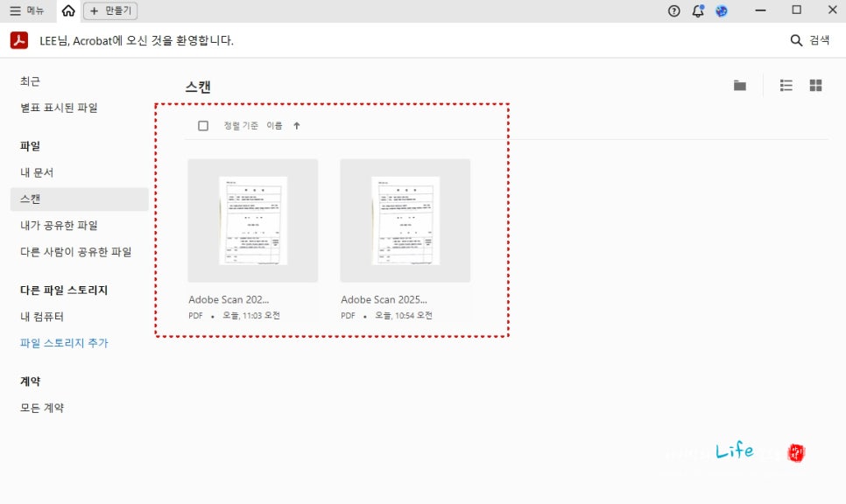
Task: Click the 만들기 create button
Action: (x=110, y=10)
